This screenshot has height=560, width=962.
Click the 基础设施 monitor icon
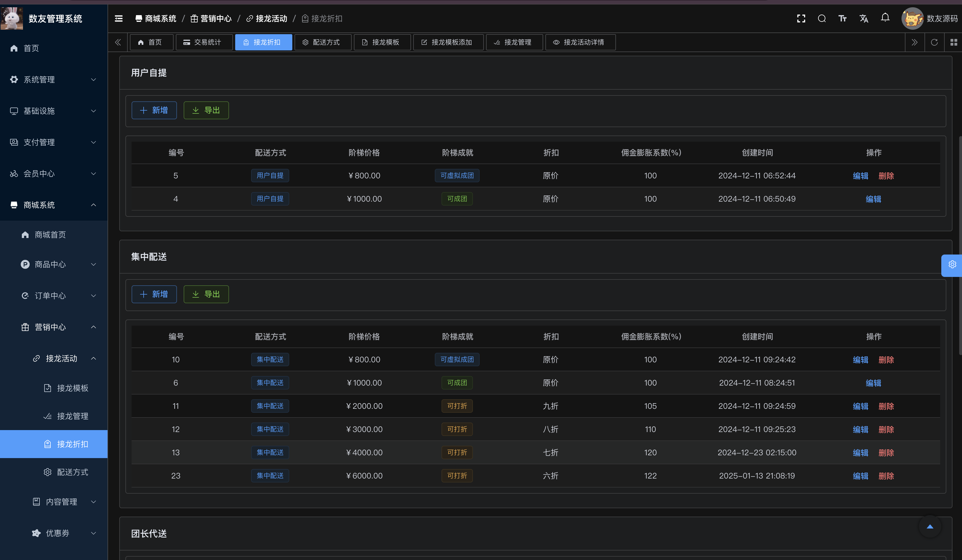click(x=14, y=111)
